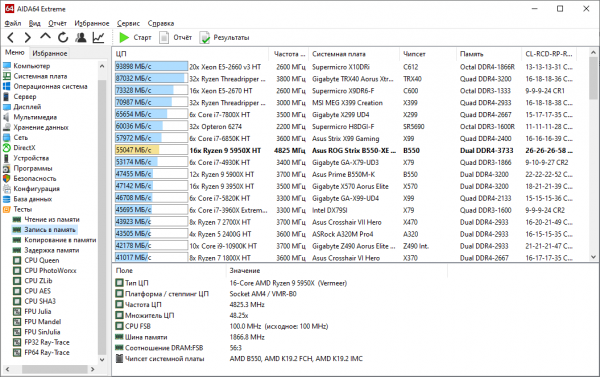Sort by the Память column header

click(488, 54)
